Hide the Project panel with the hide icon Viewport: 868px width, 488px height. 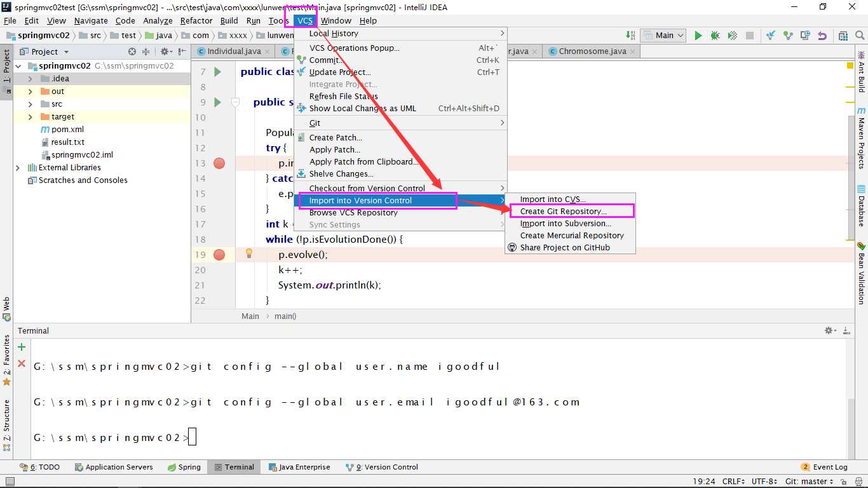[182, 51]
